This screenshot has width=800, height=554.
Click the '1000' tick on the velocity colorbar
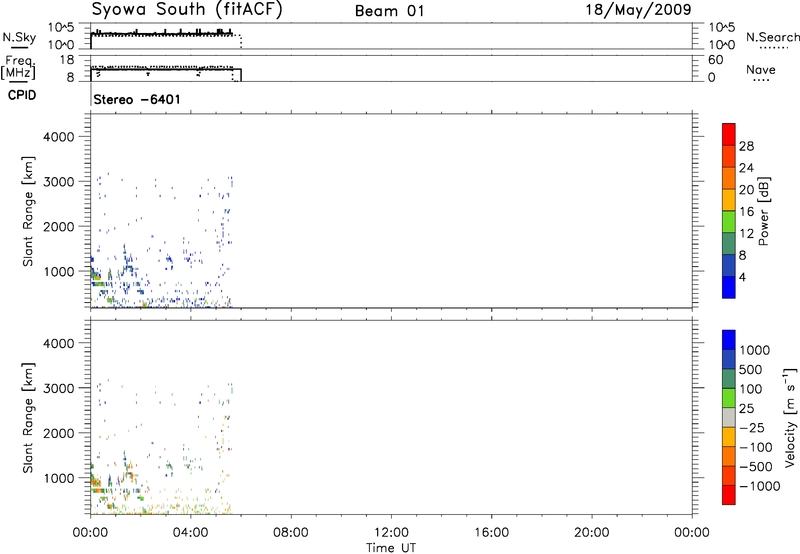pos(755,350)
